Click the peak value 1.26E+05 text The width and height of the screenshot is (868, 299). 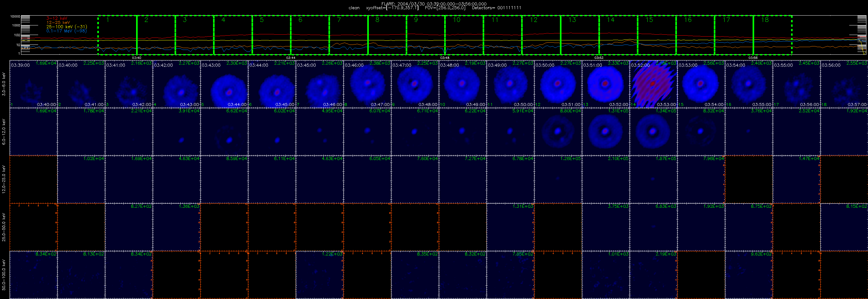pyautogui.click(x=570, y=158)
